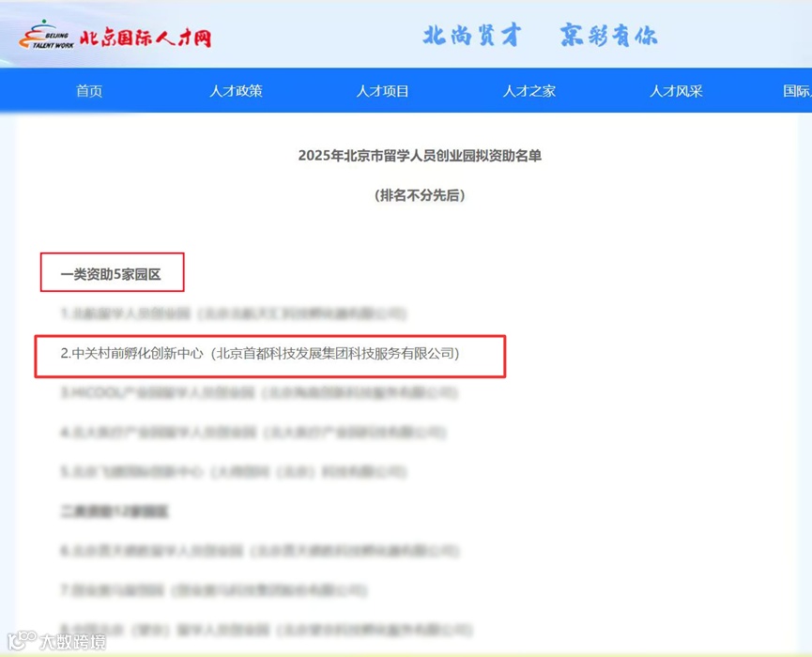Select 人才之家 in navigation bar
The width and height of the screenshot is (812, 657).
tap(529, 91)
